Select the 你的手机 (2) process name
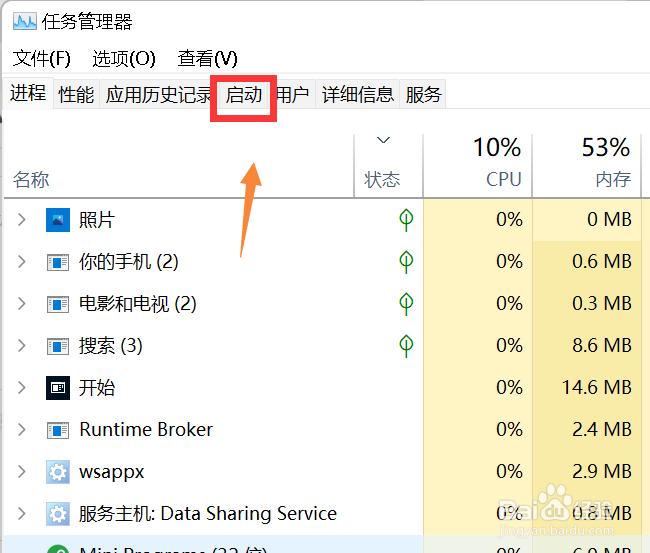This screenshot has width=650, height=553. [129, 262]
